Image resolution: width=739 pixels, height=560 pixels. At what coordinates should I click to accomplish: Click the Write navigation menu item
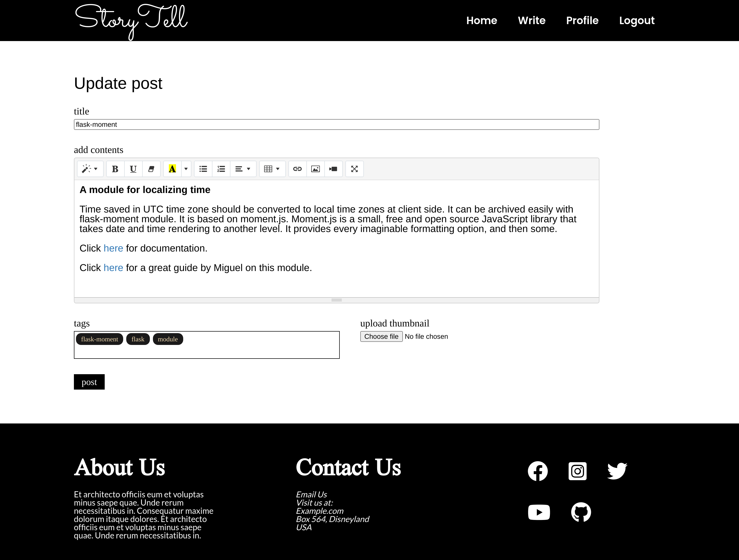(x=531, y=21)
